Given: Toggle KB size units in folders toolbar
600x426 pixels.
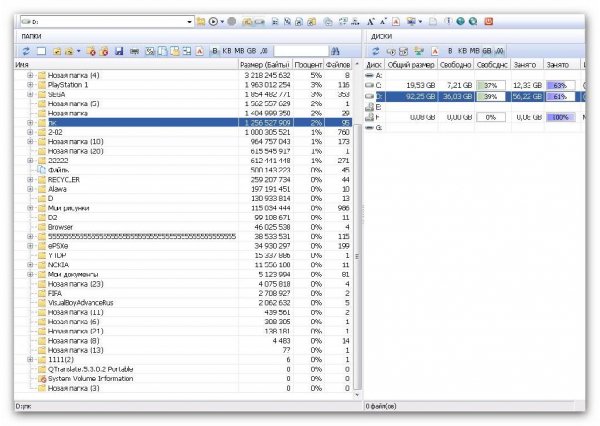Looking at the screenshot, I should coord(227,51).
